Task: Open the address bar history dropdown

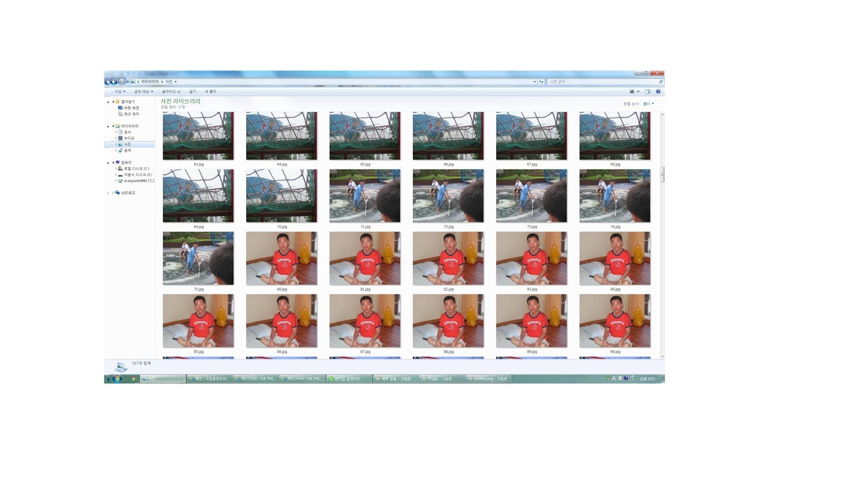Action: [535, 82]
